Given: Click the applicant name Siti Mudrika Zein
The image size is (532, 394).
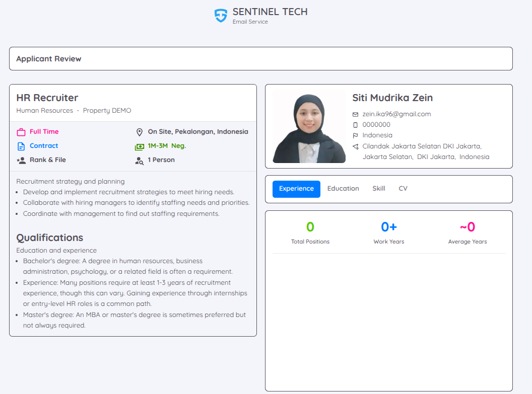Looking at the screenshot, I should [392, 98].
